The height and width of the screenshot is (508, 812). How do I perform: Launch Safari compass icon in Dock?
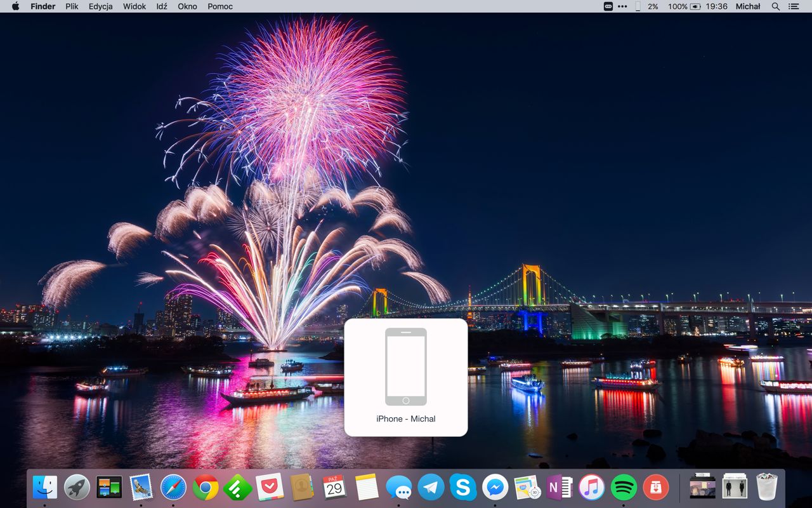tap(173, 488)
